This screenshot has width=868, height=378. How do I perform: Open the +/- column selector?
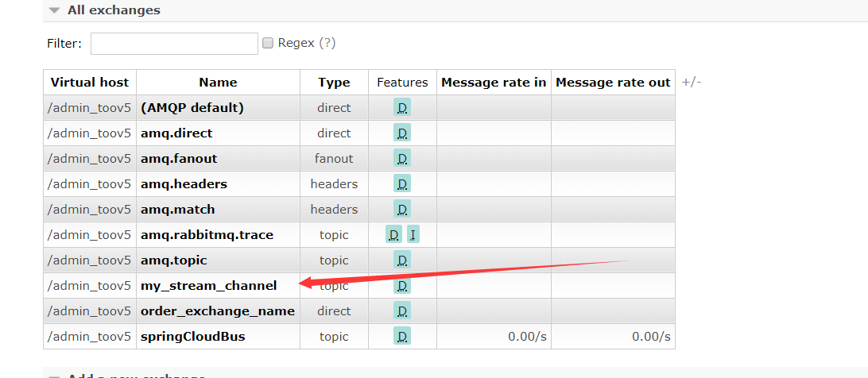click(692, 83)
